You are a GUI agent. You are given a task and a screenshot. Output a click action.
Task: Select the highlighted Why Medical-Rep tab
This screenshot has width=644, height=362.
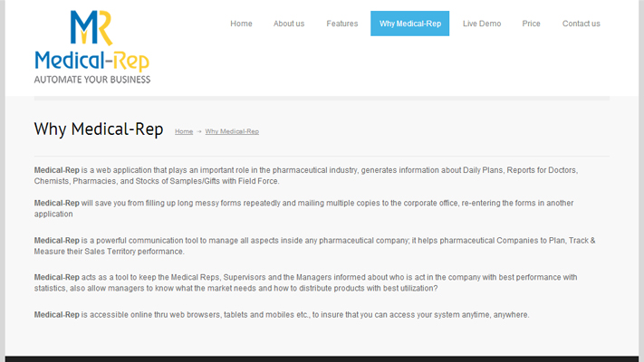(410, 24)
